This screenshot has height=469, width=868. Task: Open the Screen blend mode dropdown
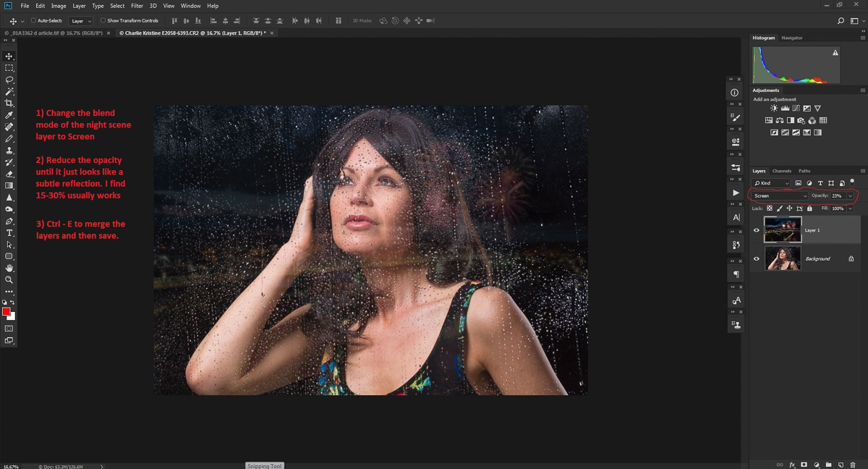click(x=780, y=196)
